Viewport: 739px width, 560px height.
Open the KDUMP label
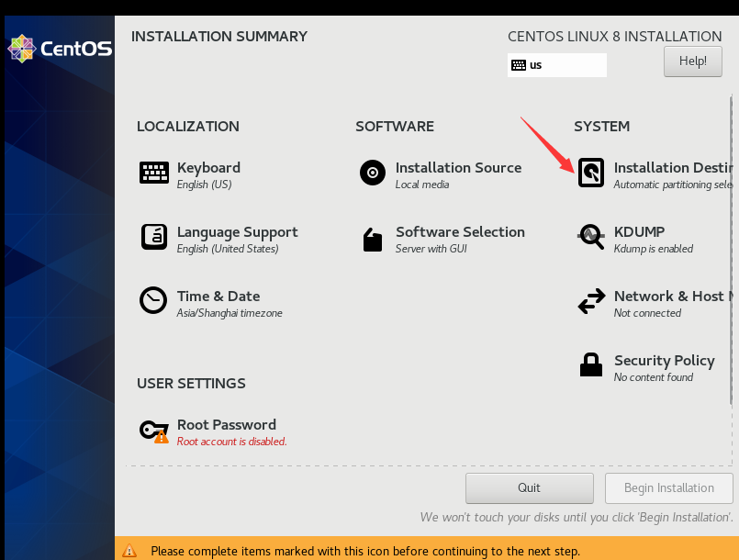[x=640, y=232]
